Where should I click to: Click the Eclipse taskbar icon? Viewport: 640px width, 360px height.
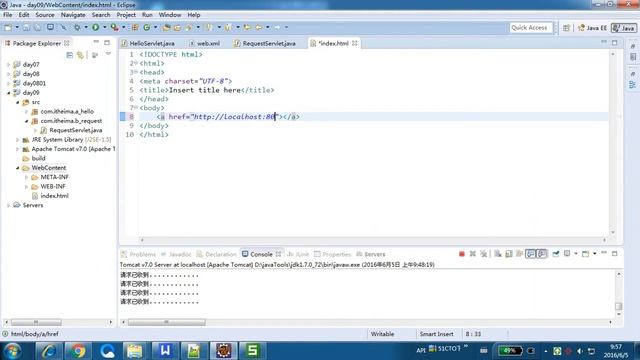tap(223, 351)
